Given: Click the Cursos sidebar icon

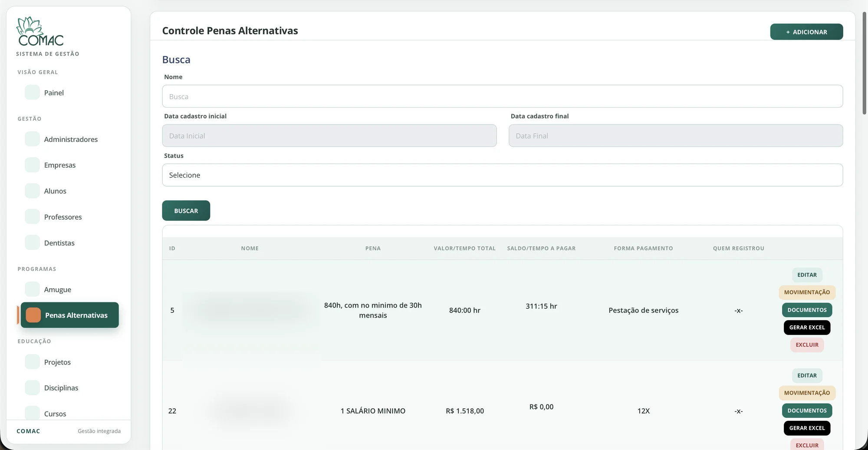Looking at the screenshot, I should click(x=32, y=413).
